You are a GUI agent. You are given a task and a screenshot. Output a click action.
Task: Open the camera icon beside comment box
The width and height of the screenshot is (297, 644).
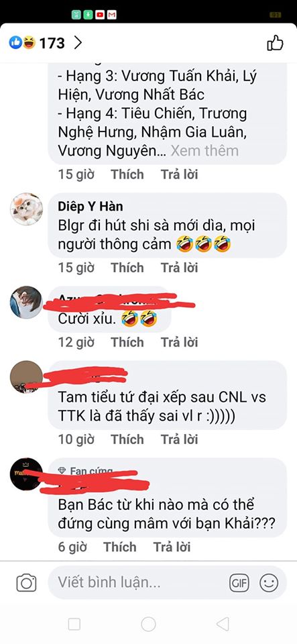pyautogui.click(x=26, y=583)
